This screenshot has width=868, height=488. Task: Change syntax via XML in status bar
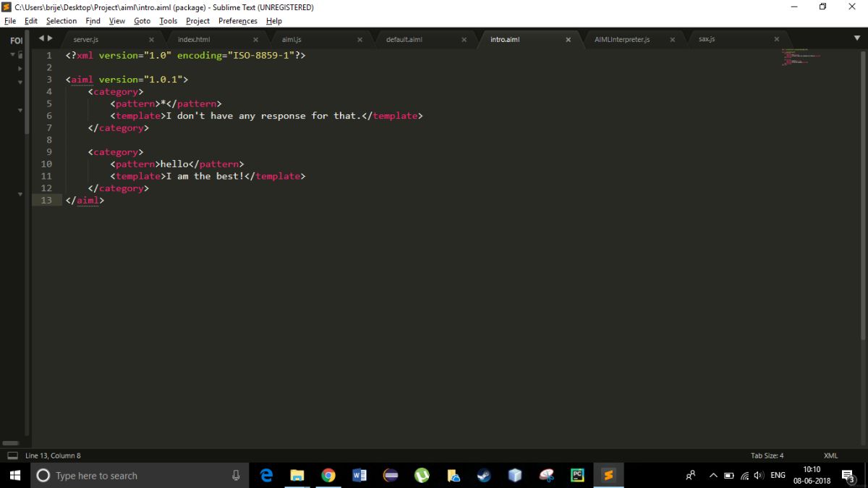coord(830,455)
